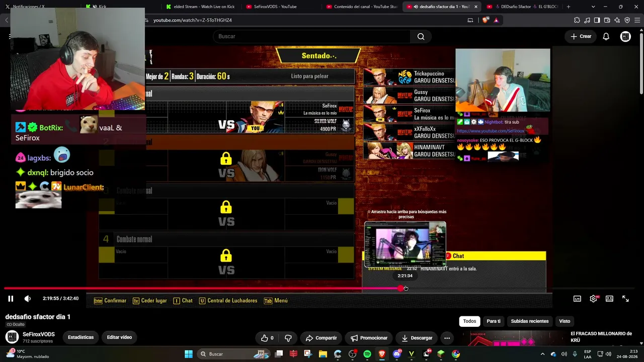Open the Crear menu
This screenshot has height=362, width=644.
click(x=581, y=36)
